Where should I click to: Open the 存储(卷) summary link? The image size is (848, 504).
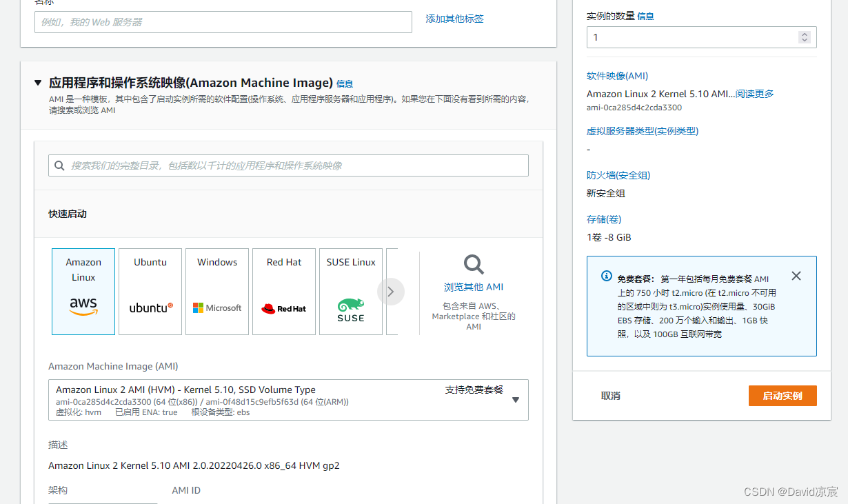[x=604, y=219]
